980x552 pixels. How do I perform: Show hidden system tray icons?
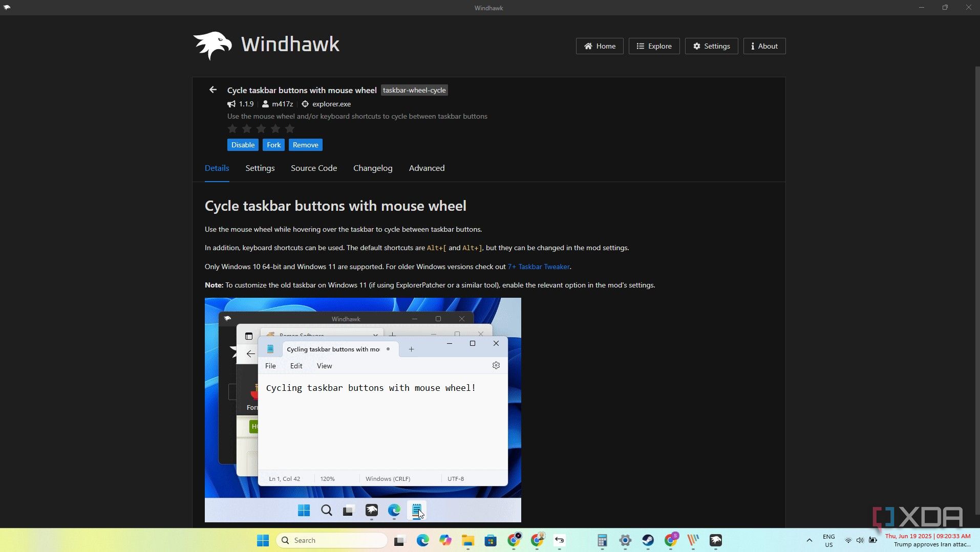tap(809, 540)
